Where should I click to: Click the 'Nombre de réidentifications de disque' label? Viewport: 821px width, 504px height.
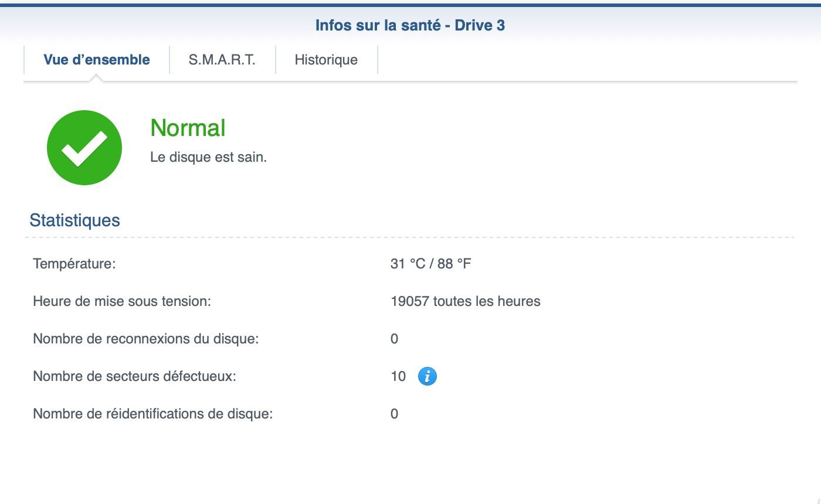[x=152, y=414]
